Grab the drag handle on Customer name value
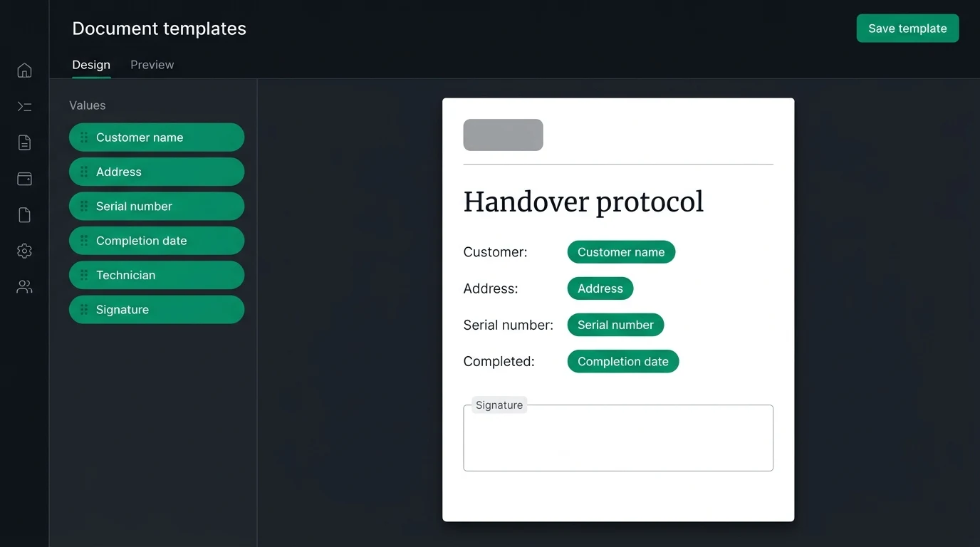Image resolution: width=980 pixels, height=547 pixels. (x=84, y=137)
